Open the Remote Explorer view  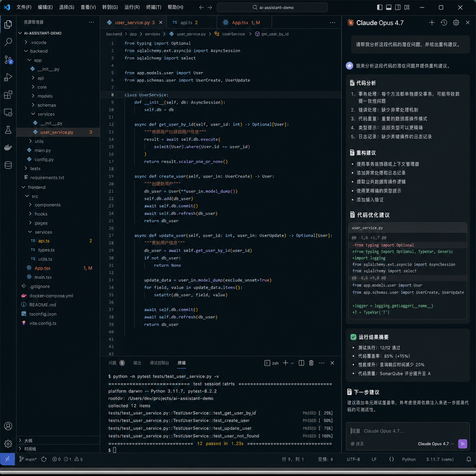tap(8, 112)
